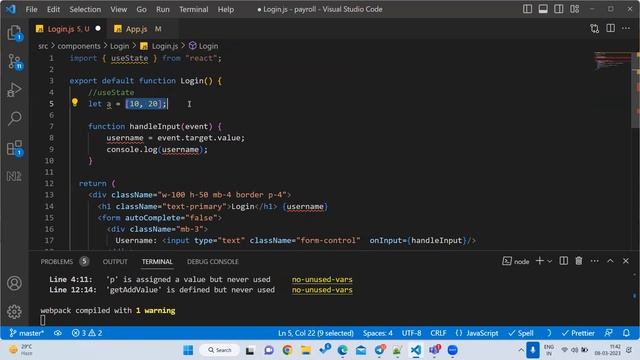Image resolution: width=640 pixels, height=360 pixels.
Task: Close the terminal panel
Action: pos(626,261)
